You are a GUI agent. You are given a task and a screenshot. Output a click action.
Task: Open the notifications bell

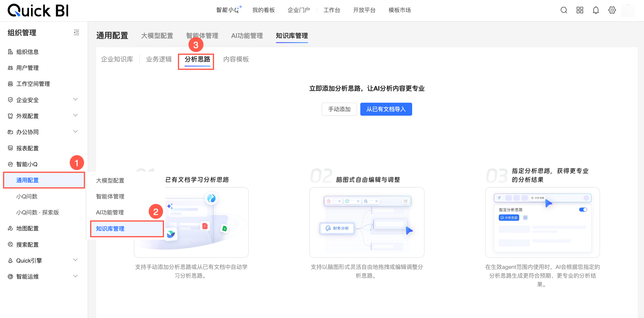596,10
